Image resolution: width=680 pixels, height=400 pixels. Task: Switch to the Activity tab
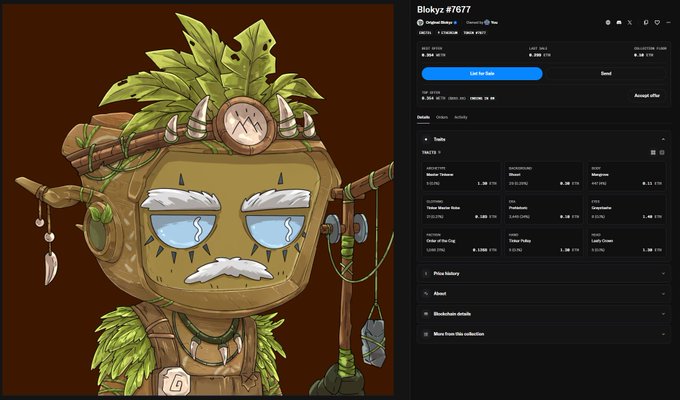click(461, 117)
